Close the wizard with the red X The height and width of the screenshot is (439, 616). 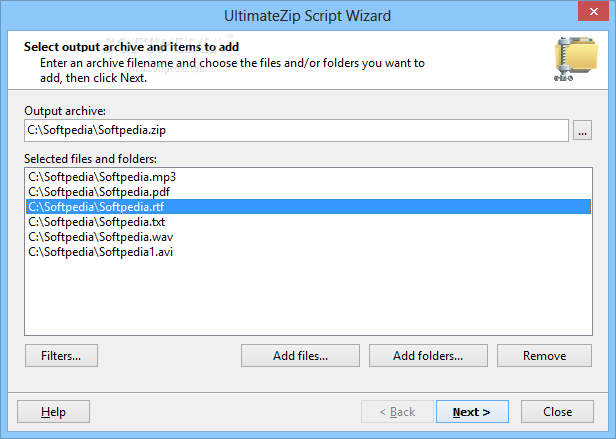(593, 11)
